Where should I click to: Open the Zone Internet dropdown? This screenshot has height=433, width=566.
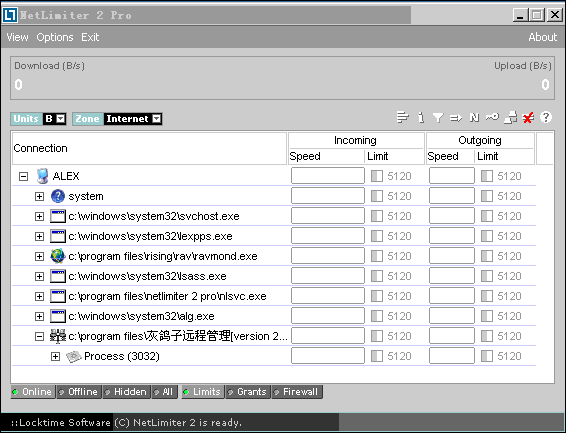[157, 118]
